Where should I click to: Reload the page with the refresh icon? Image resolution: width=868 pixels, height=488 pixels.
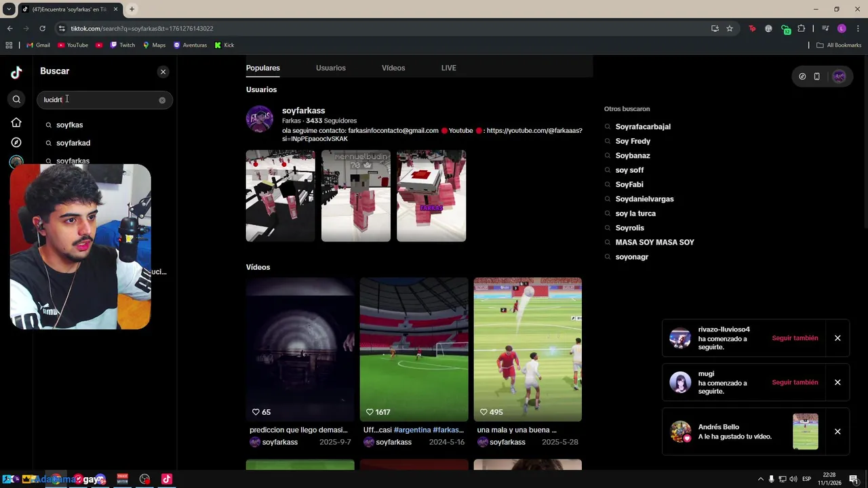[42, 28]
